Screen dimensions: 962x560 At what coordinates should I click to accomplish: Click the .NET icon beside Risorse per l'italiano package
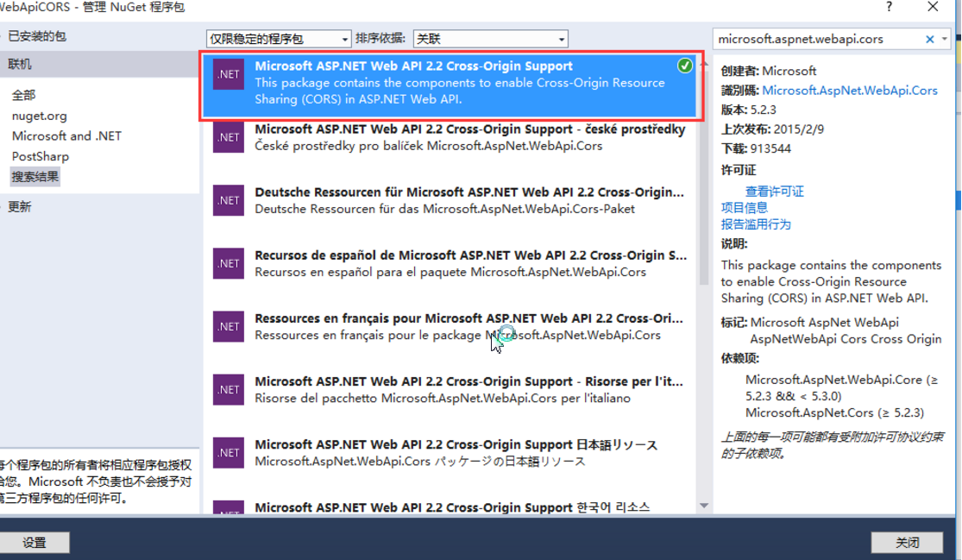229,390
